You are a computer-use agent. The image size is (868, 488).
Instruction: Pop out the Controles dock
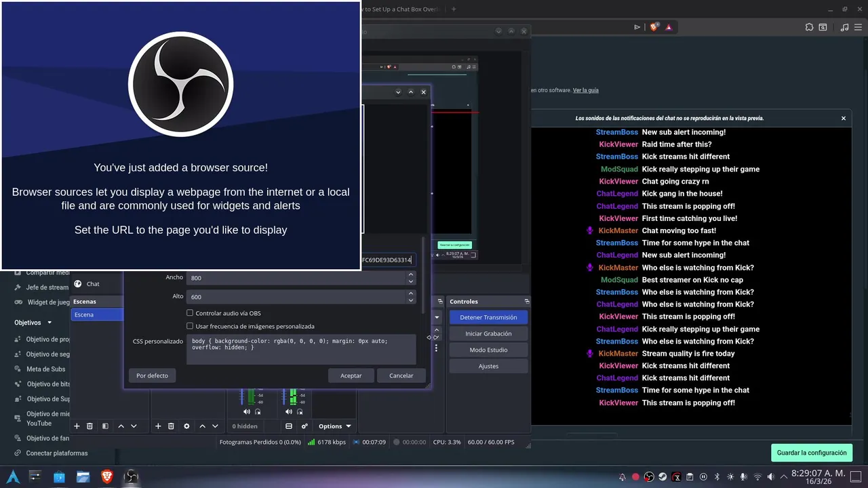(527, 301)
